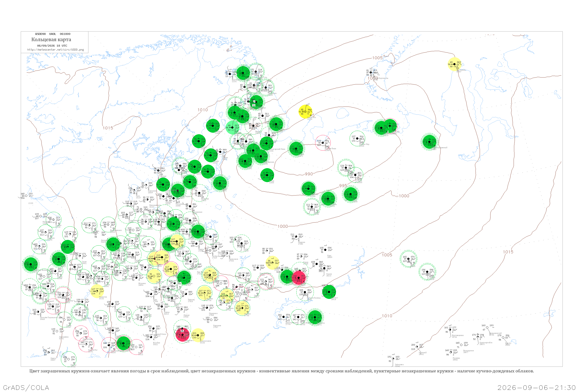
Task: Select the green Бугульма station marker
Action: pos(328,292)
